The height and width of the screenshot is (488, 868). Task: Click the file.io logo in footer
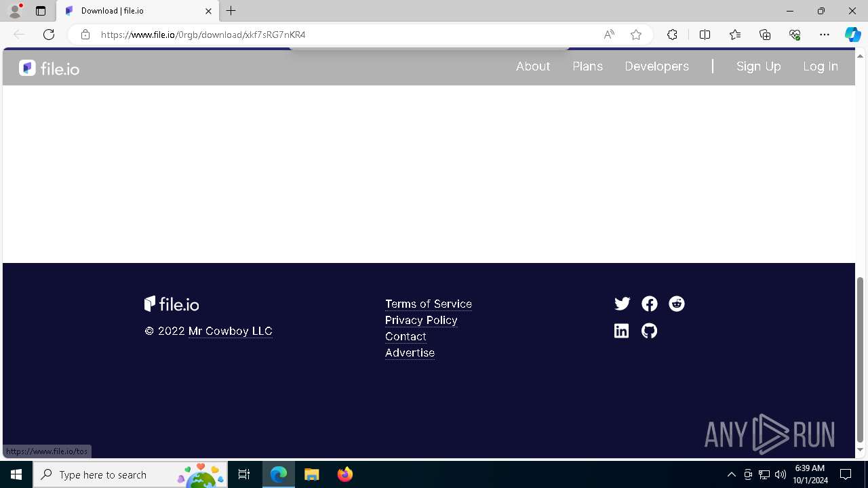[x=172, y=304]
